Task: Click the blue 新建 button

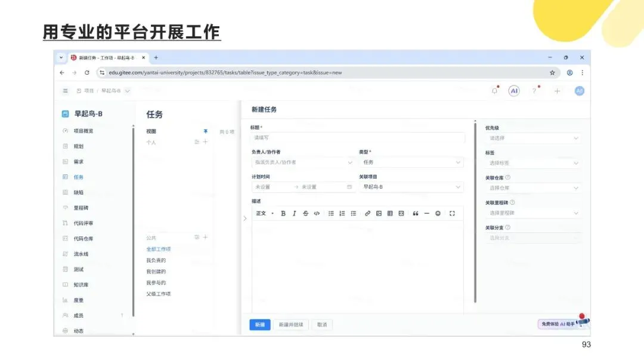Action: (260, 325)
